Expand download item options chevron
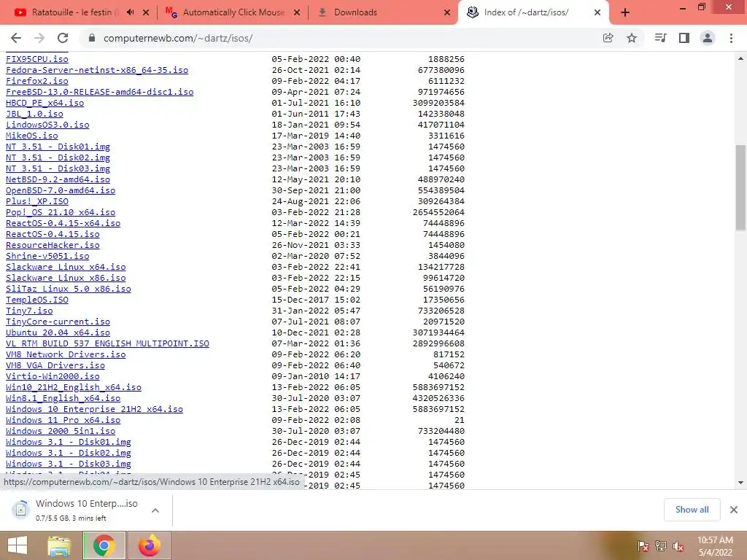The image size is (747, 560). 155,510
